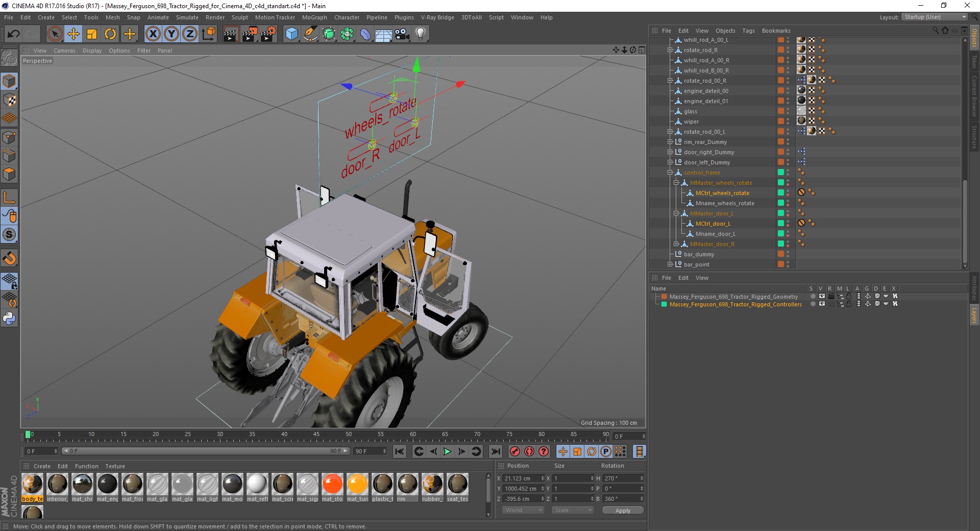Activate the Rotate tool in top toolbar
Screen dimensions: 980x531
(110, 34)
